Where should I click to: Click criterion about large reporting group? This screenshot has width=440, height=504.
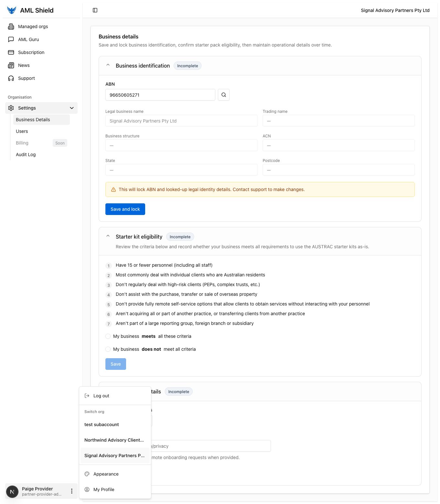coord(185,323)
